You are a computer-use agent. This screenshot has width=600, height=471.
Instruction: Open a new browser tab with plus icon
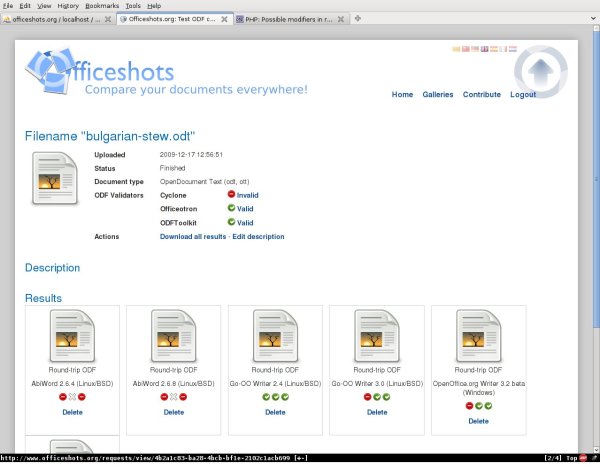point(357,18)
